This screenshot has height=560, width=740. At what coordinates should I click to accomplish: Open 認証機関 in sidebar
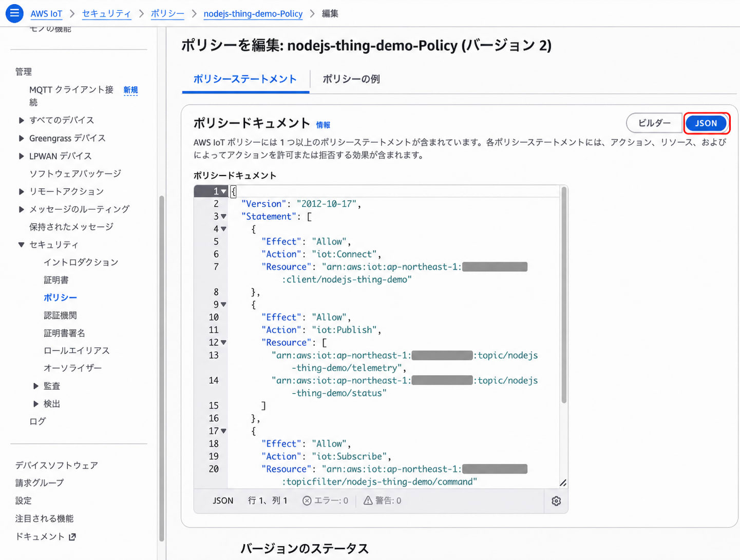pos(60,316)
